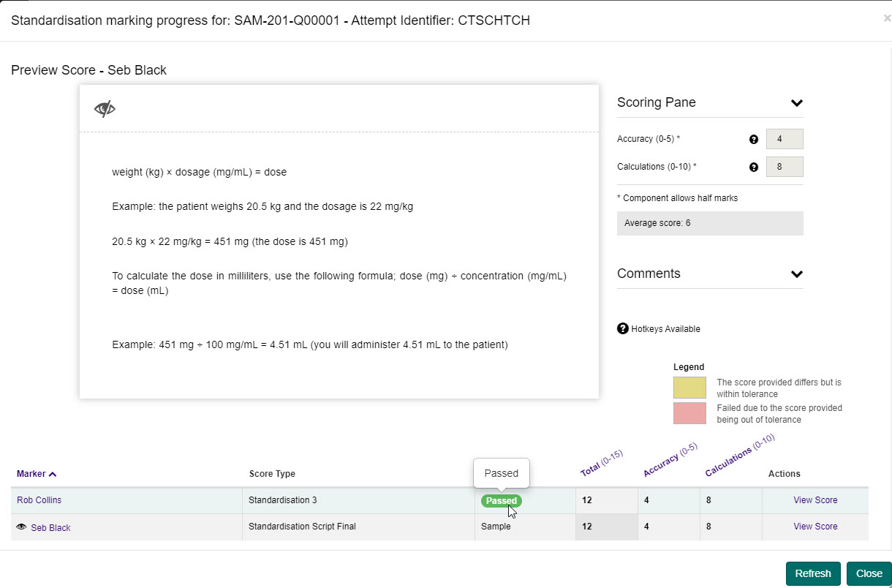Toggle the crossed-out eye icon above the response
The height and width of the screenshot is (588, 892).
pos(105,110)
